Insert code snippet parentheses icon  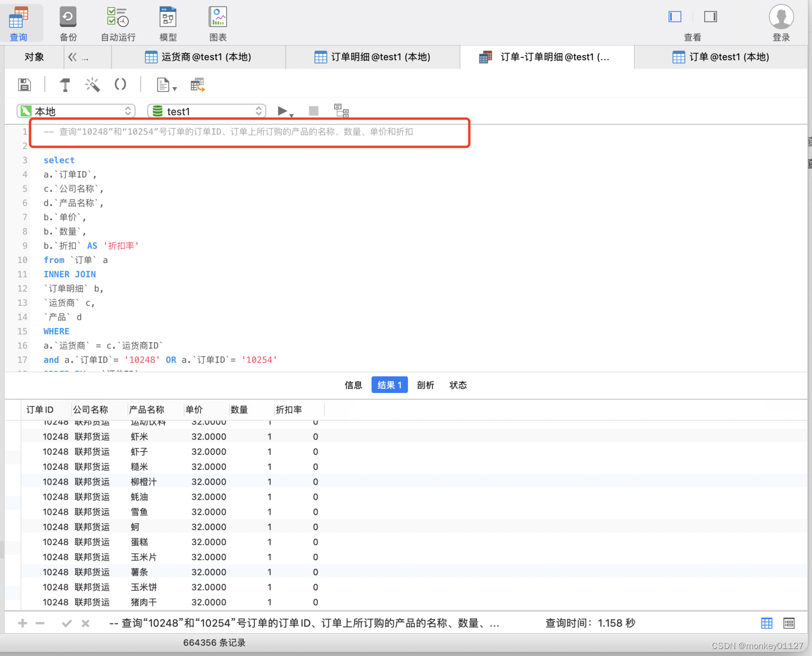(120, 84)
